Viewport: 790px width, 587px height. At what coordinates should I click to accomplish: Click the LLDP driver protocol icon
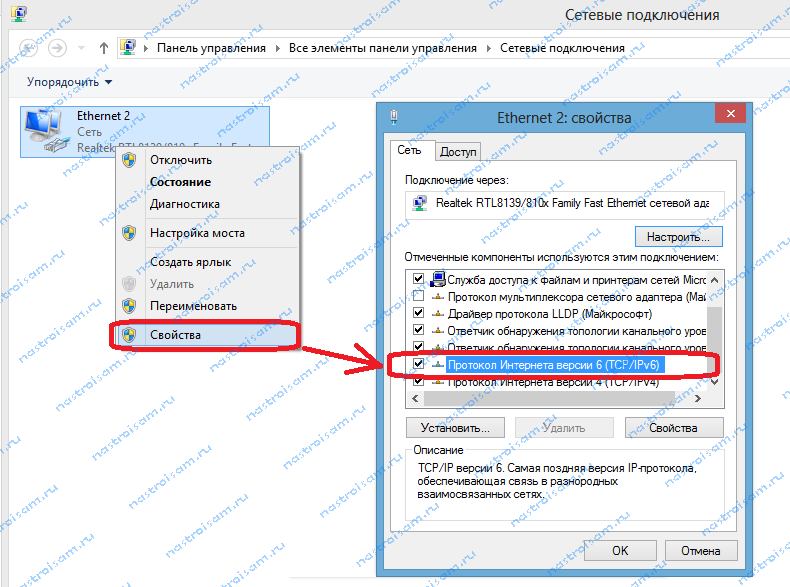coord(438,313)
